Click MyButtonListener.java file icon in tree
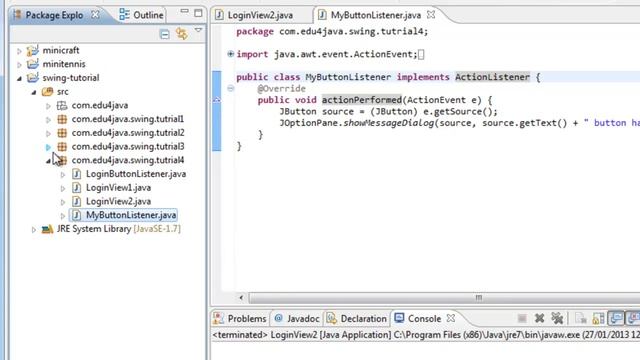 [x=76, y=215]
